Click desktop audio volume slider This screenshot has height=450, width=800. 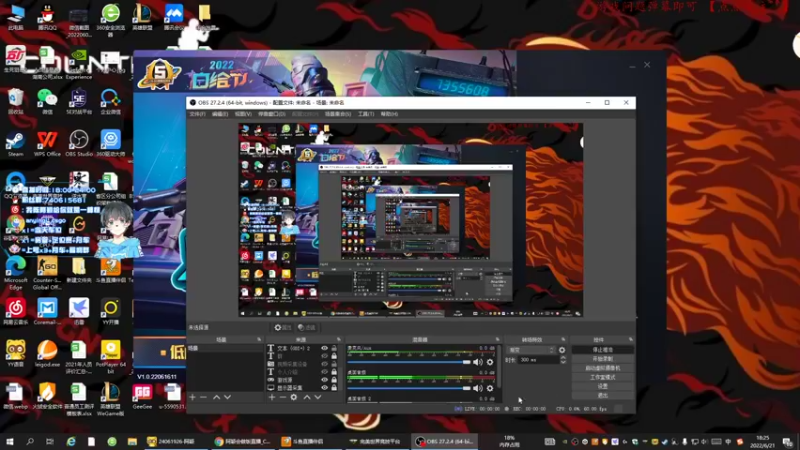pyautogui.click(x=409, y=388)
